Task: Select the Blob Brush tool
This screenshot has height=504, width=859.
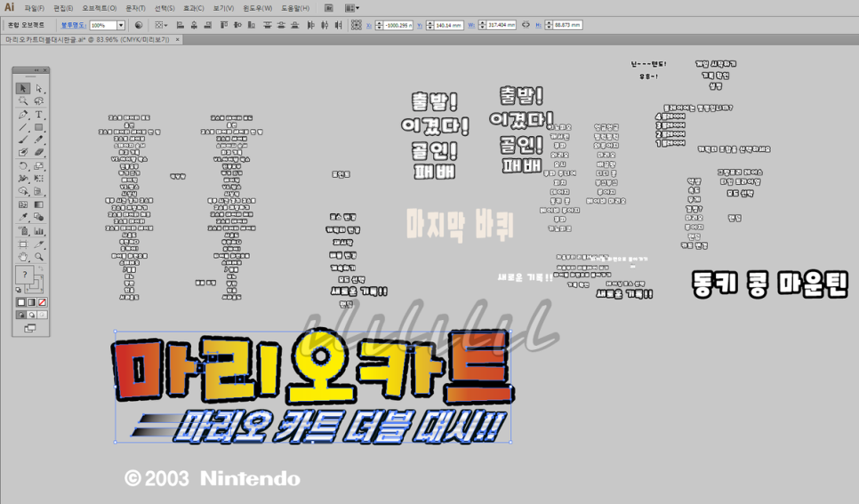Action: [23, 152]
